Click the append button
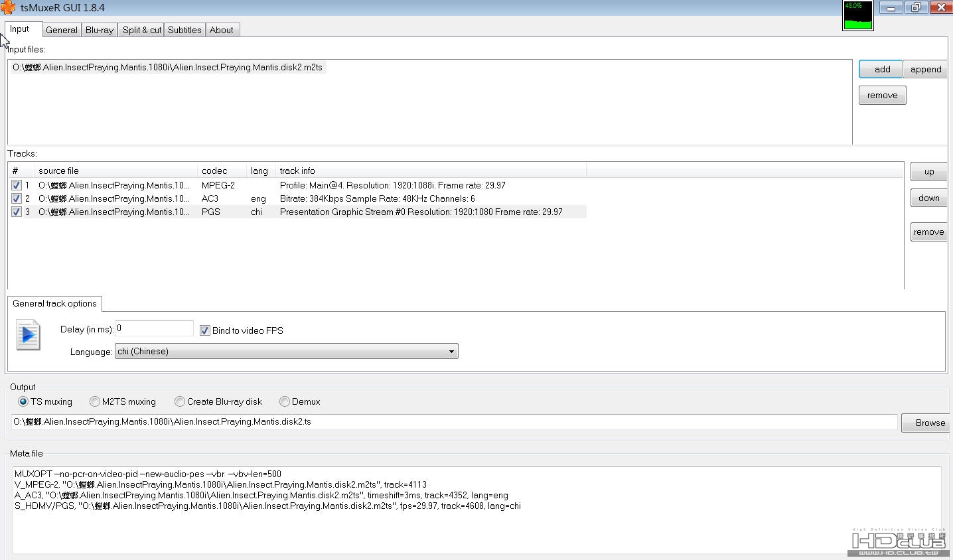This screenshot has height=560, width=953. [x=926, y=69]
